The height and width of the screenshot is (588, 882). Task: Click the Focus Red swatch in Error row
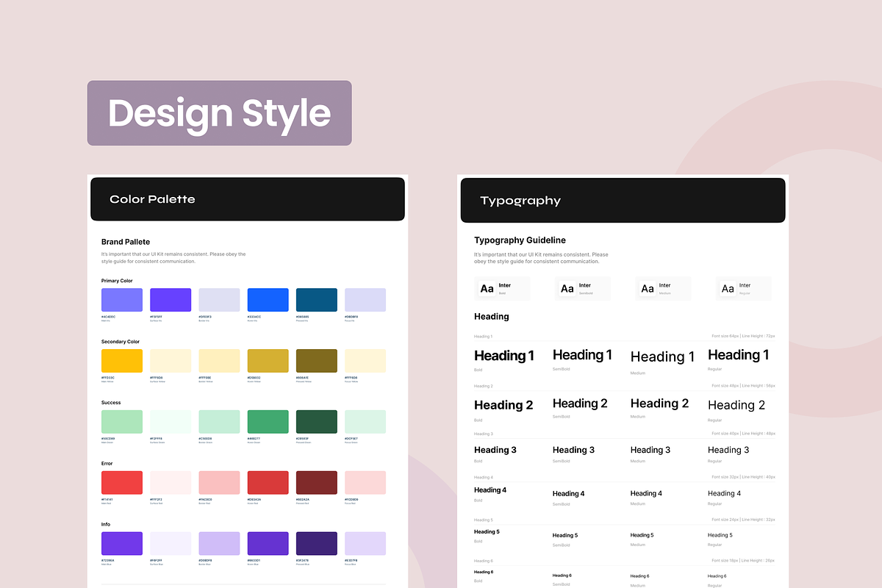pos(365,483)
